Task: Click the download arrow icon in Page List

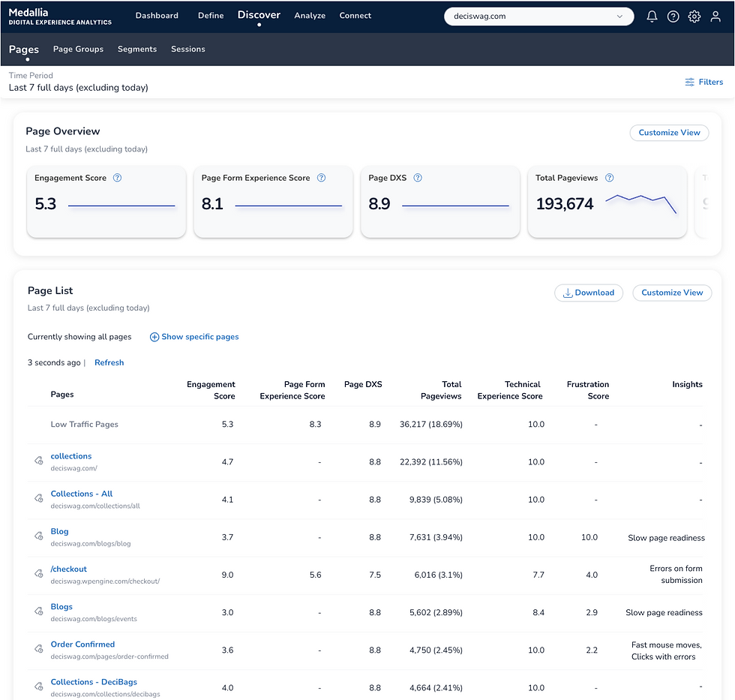Action: [567, 293]
